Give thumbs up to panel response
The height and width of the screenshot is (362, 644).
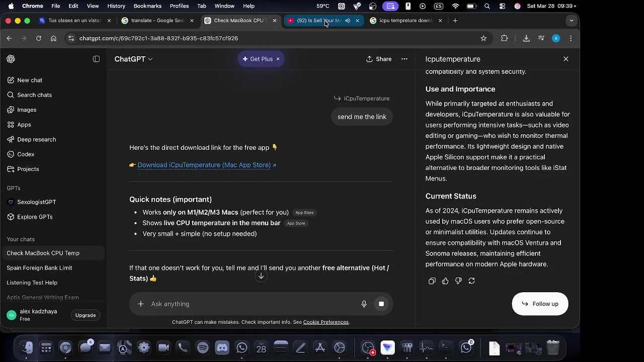click(445, 281)
